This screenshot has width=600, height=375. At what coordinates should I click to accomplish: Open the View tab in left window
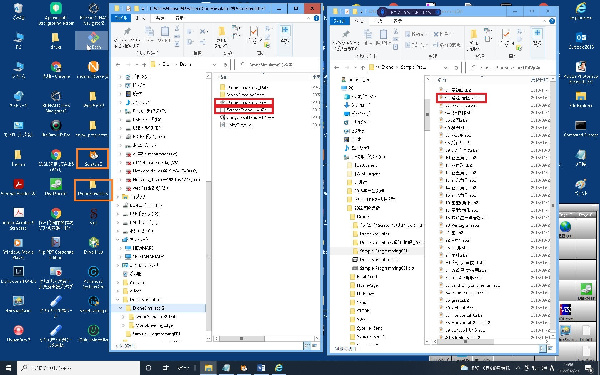(x=179, y=18)
